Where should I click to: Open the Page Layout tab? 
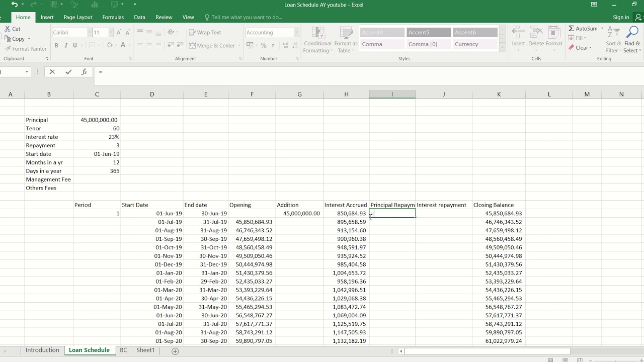[78, 17]
